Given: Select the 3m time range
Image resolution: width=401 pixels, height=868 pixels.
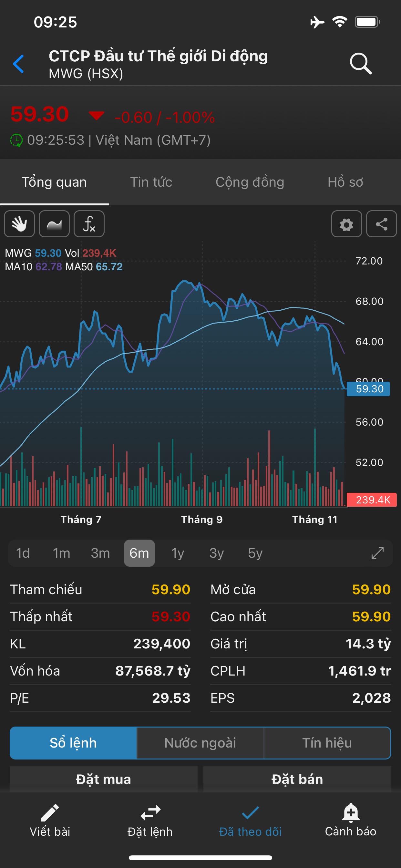Looking at the screenshot, I should (100, 553).
